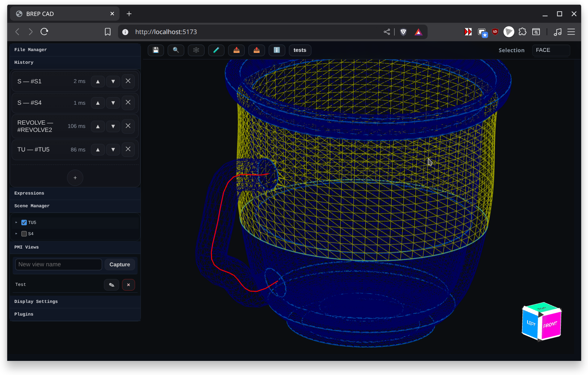Toggle the spider web wireframe icon

(x=196, y=50)
